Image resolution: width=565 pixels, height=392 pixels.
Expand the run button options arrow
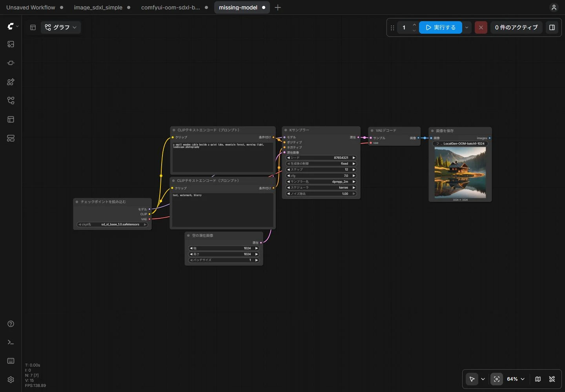coord(467,27)
